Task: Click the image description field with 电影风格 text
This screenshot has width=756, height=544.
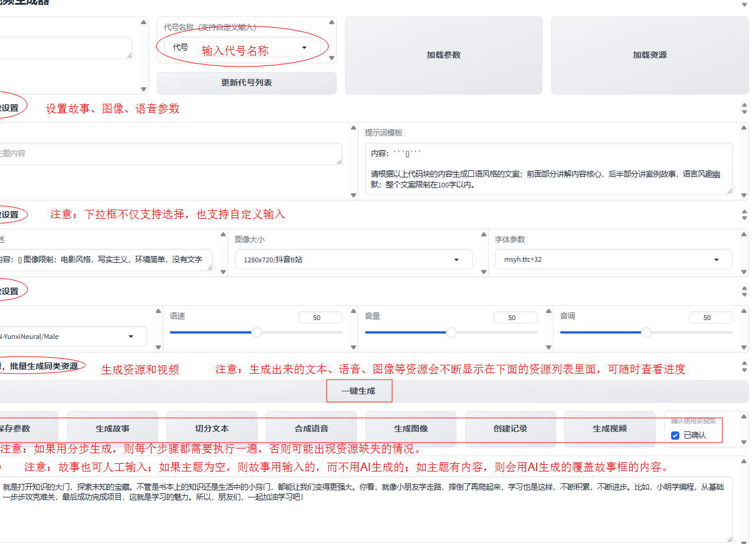Action: [x=106, y=259]
